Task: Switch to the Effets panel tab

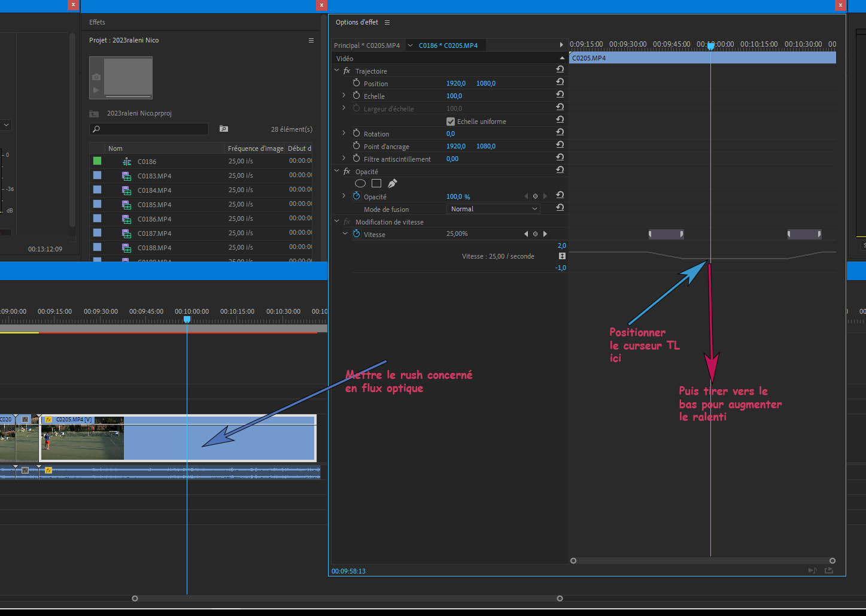Action: [x=97, y=22]
